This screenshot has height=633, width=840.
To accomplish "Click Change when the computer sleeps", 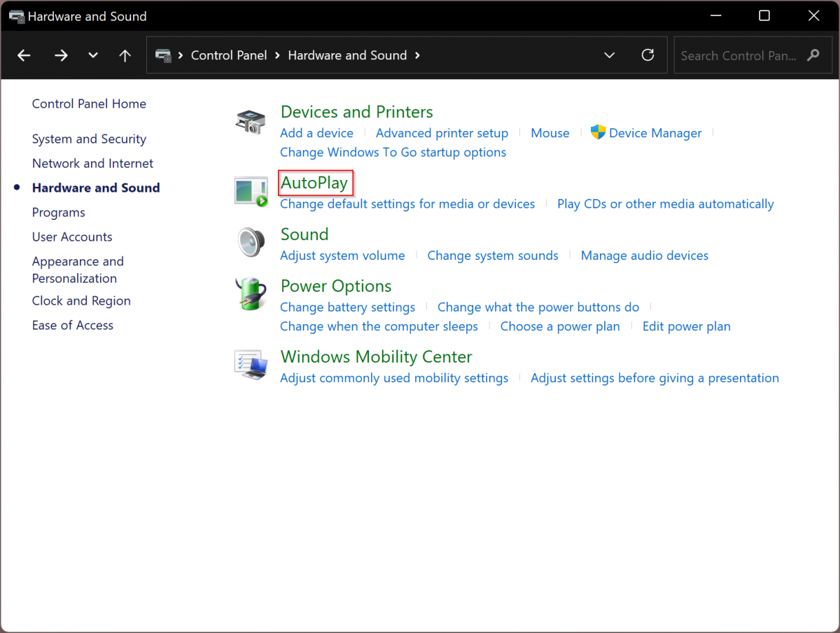I will (379, 326).
